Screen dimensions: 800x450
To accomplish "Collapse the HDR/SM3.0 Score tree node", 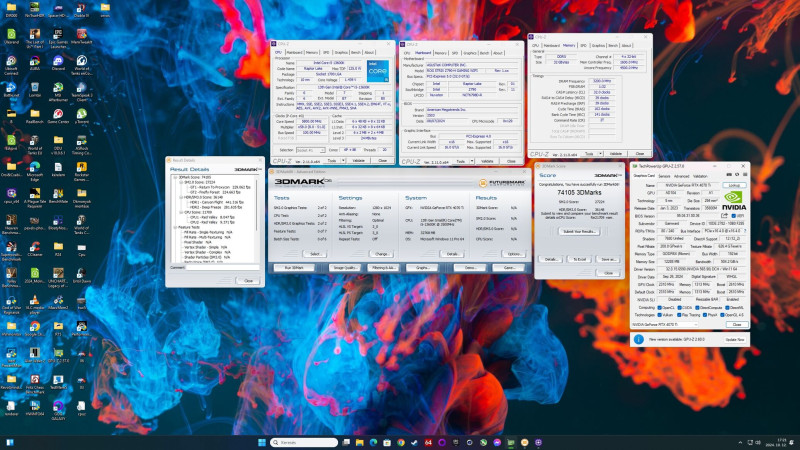I will (x=181, y=197).
